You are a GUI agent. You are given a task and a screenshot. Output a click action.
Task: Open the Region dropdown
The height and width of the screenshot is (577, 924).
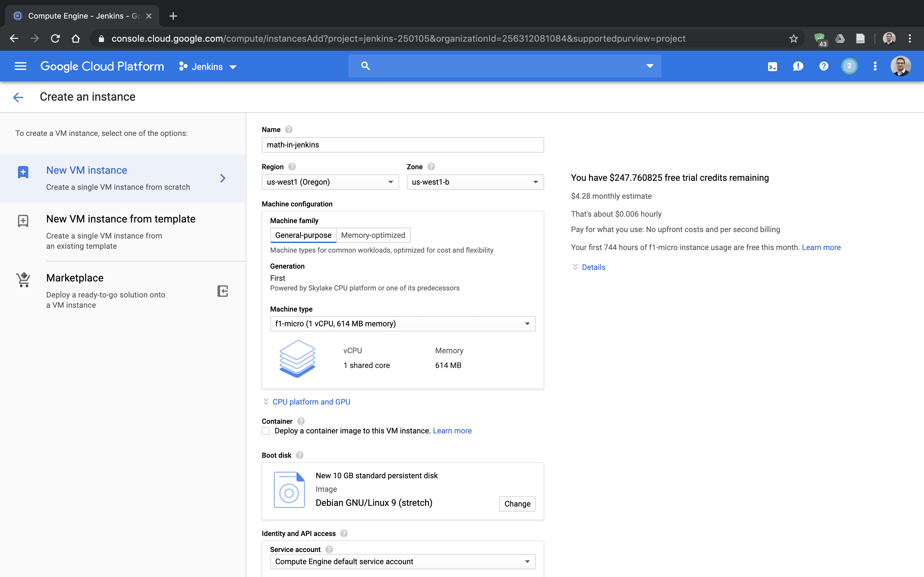pyautogui.click(x=330, y=182)
